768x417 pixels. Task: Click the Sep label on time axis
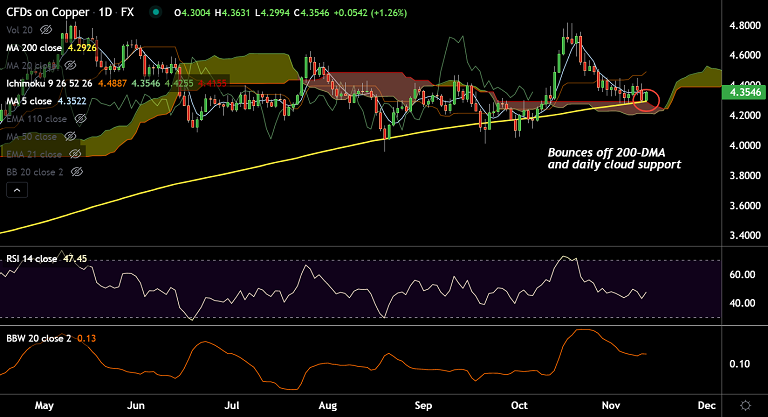tap(423, 405)
